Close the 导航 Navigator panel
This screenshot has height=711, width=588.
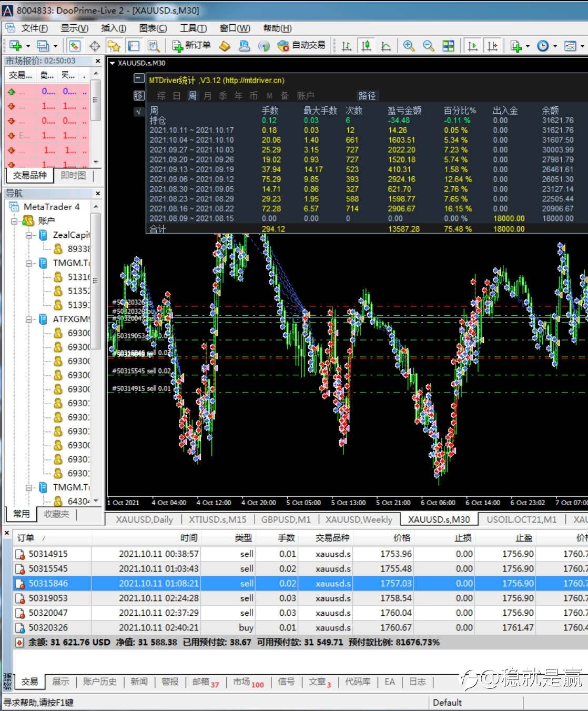click(97, 193)
